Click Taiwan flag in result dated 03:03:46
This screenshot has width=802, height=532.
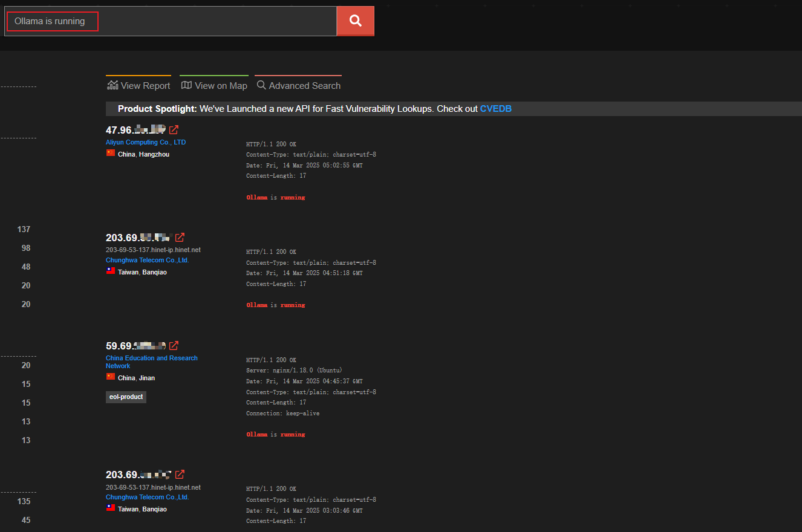point(111,508)
